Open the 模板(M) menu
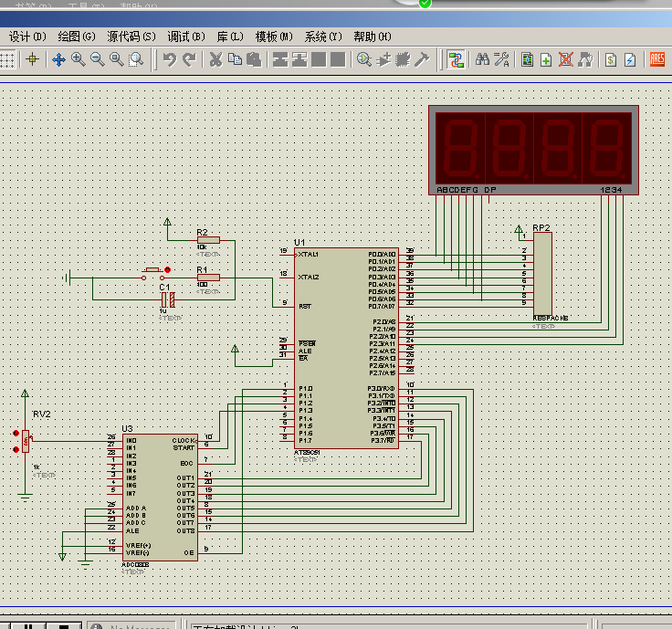Image resolution: width=672 pixels, height=629 pixels. (x=274, y=37)
